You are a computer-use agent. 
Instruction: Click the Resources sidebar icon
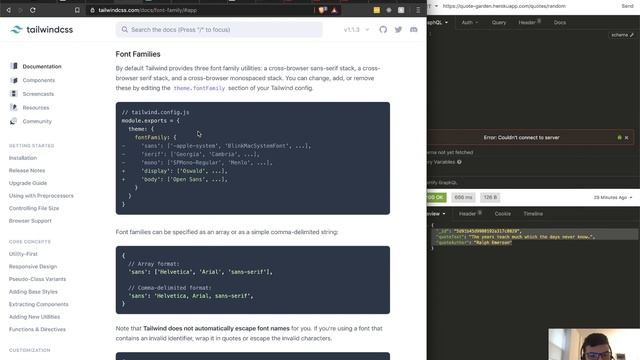[x=14, y=107]
